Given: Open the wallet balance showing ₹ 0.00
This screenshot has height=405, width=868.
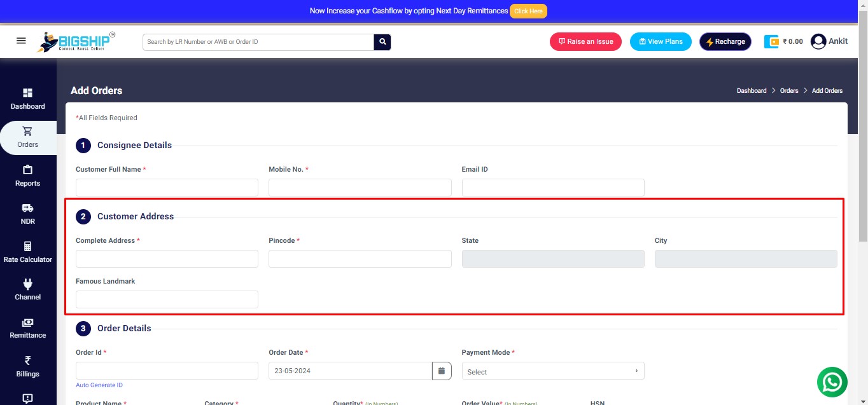Looking at the screenshot, I should pos(784,41).
